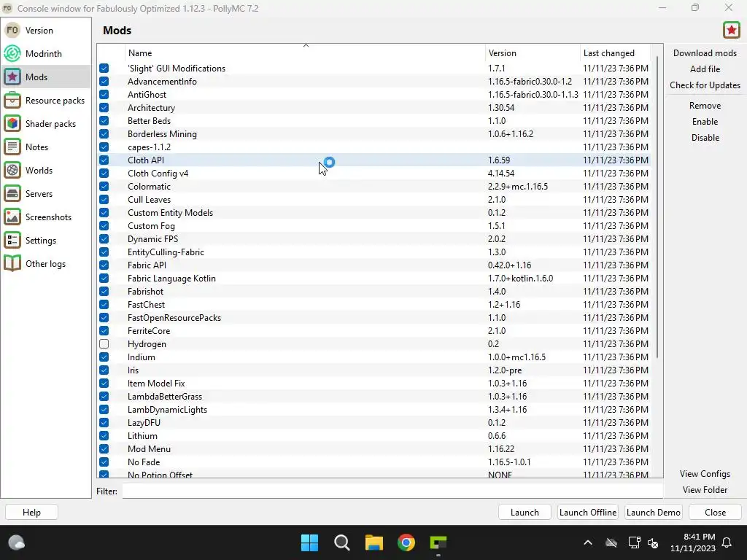Sort by the Last changed column header
Image resolution: width=747 pixels, height=560 pixels.
[x=614, y=52]
